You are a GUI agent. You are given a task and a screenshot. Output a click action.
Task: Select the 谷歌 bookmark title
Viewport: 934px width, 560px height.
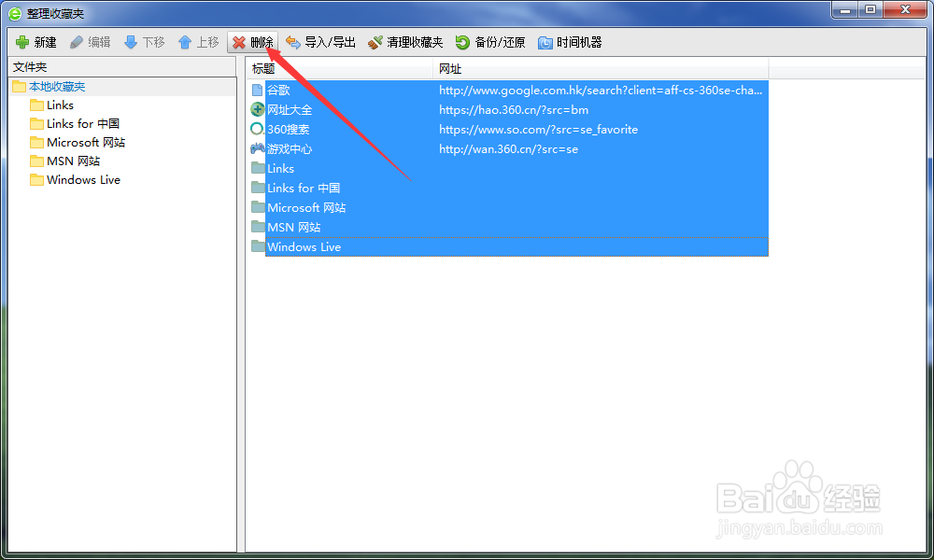pos(278,90)
